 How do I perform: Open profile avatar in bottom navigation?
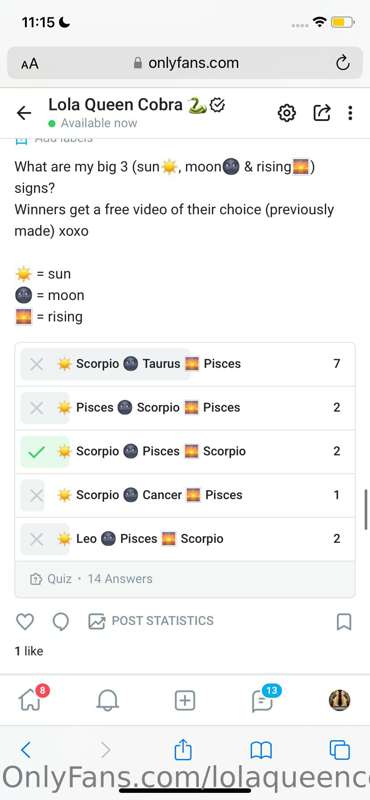pos(339,701)
